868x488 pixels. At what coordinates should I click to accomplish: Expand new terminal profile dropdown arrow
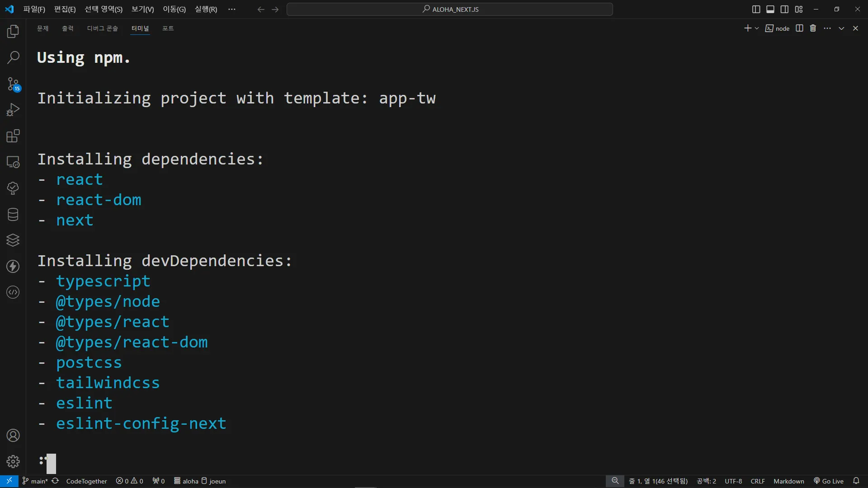757,28
